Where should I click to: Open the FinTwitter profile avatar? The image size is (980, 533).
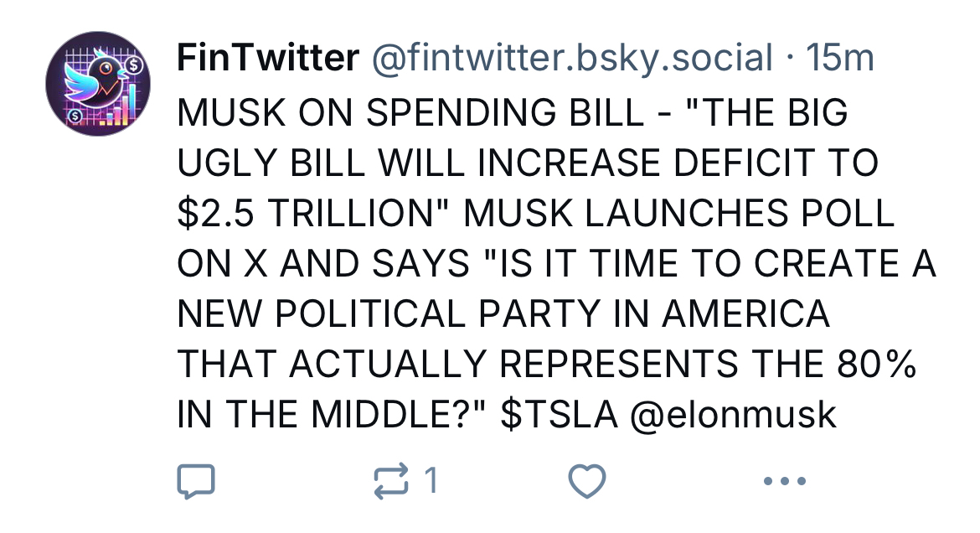pyautogui.click(x=97, y=85)
